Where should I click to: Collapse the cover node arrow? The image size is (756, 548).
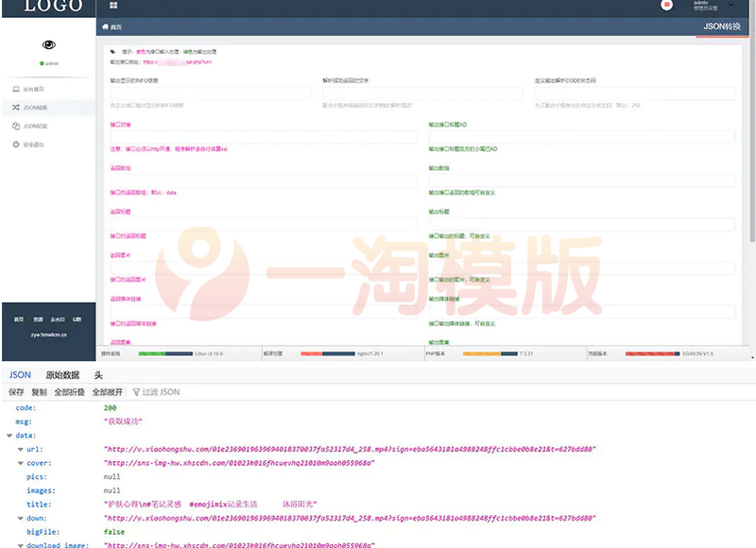20,463
